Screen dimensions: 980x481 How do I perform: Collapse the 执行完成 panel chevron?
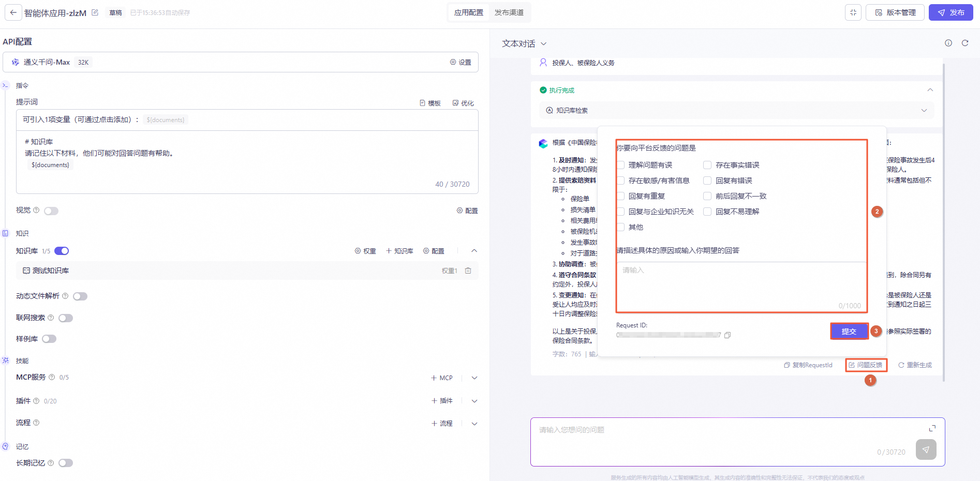point(930,90)
